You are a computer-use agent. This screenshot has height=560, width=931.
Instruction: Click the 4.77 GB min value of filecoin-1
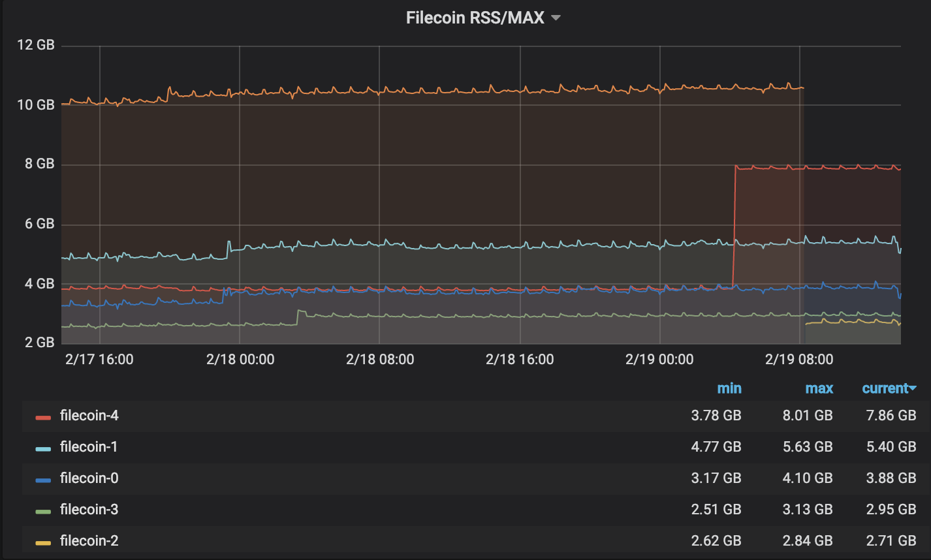pyautogui.click(x=716, y=447)
